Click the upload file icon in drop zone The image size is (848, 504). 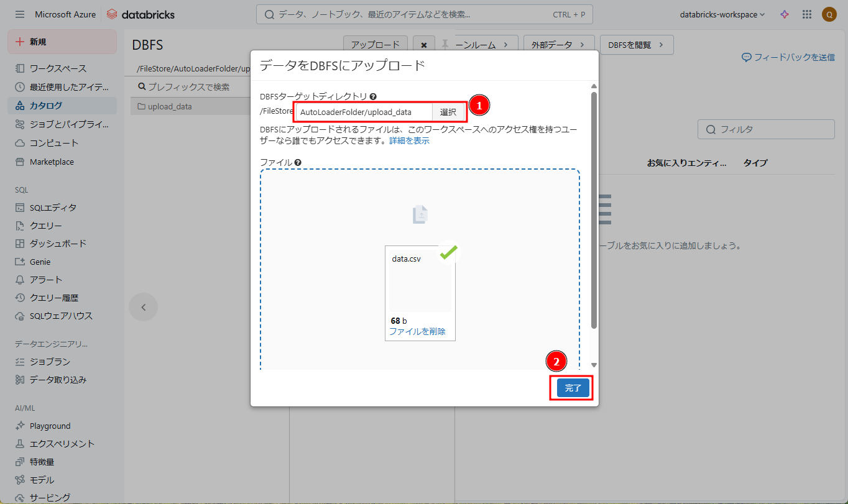pos(420,214)
